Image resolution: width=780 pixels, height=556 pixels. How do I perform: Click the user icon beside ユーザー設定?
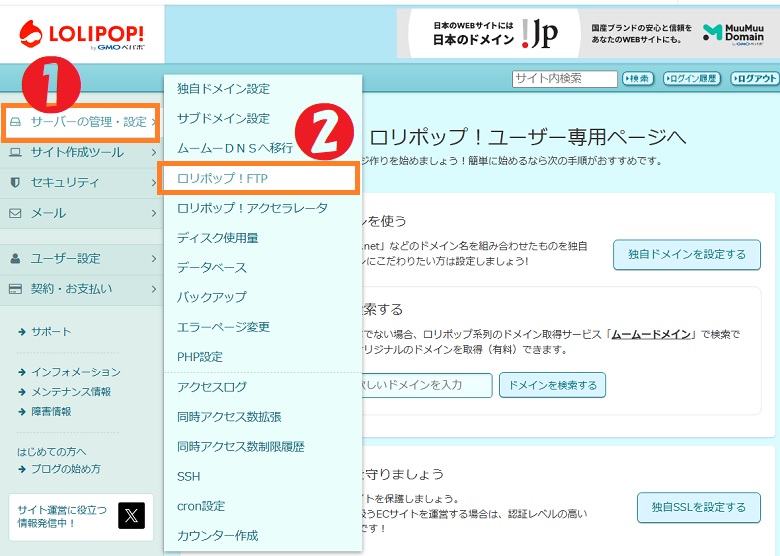pyautogui.click(x=15, y=259)
